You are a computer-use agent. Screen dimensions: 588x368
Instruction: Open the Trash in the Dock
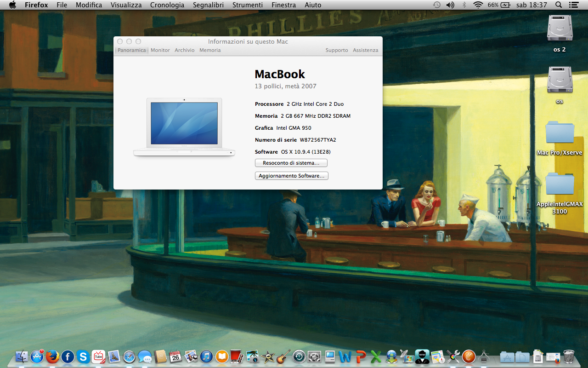(569, 356)
